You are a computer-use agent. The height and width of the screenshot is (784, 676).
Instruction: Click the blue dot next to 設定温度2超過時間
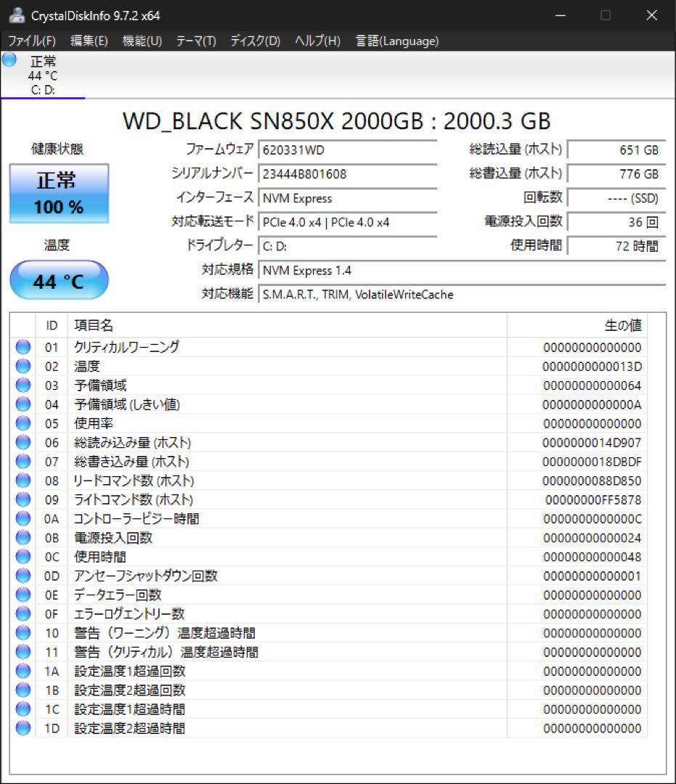(23, 728)
